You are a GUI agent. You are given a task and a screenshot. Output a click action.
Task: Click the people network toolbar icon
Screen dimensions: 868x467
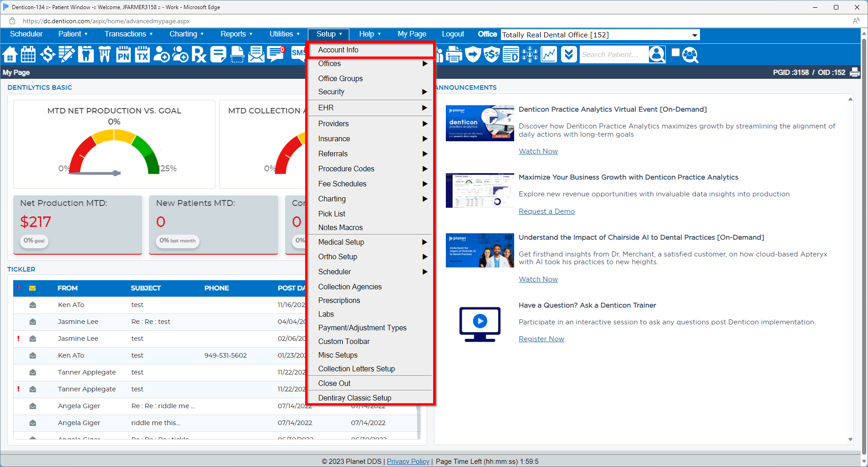click(x=530, y=54)
